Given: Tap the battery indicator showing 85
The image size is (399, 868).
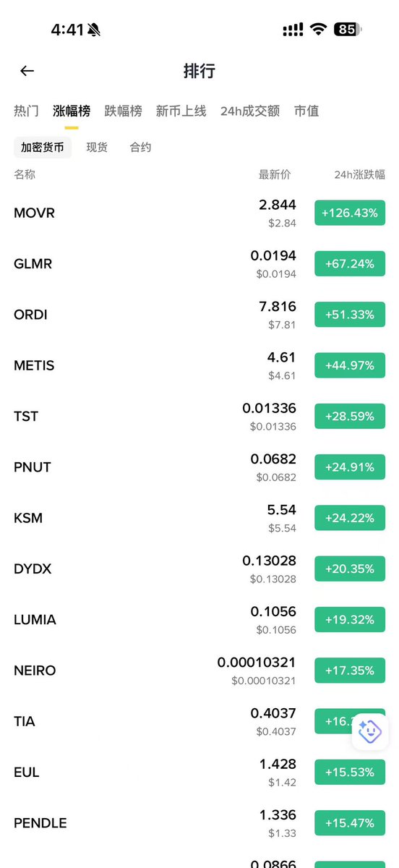Looking at the screenshot, I should pos(348,30).
